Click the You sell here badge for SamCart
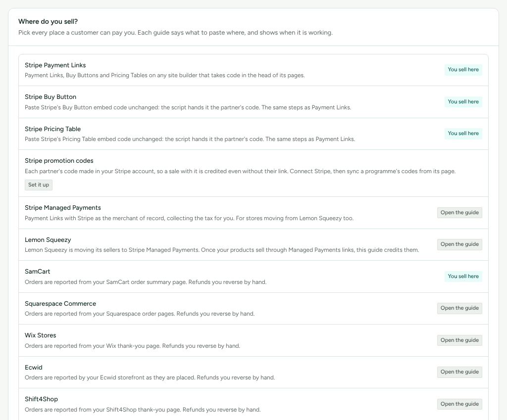This screenshot has height=420, width=507. [x=463, y=277]
